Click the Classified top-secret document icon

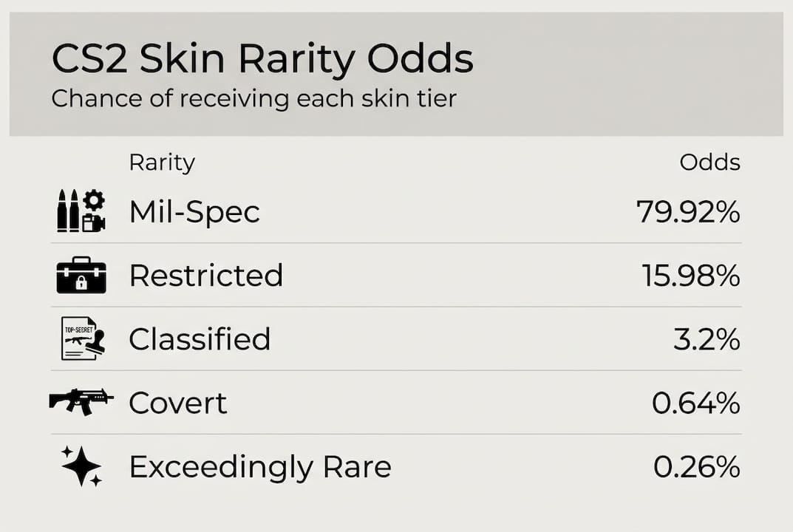(82, 339)
